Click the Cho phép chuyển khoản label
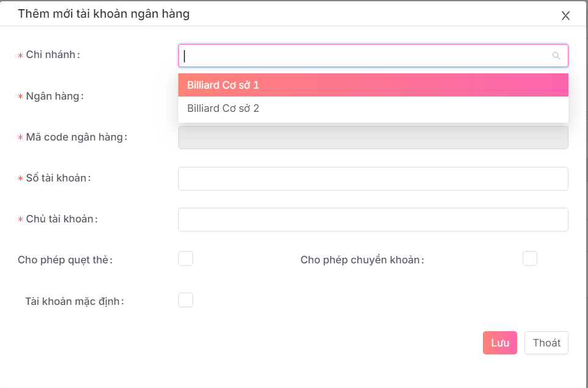This screenshot has height=388, width=588. [362, 260]
